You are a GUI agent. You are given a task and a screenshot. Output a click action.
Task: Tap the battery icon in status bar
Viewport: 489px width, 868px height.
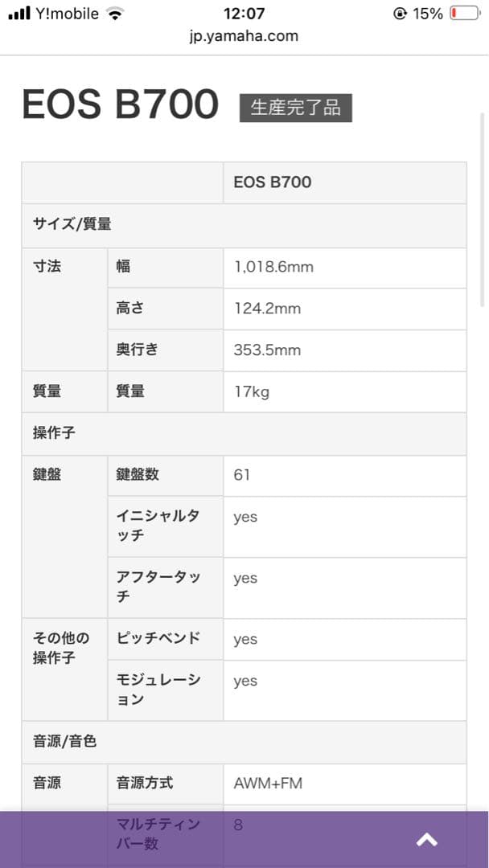463,14
